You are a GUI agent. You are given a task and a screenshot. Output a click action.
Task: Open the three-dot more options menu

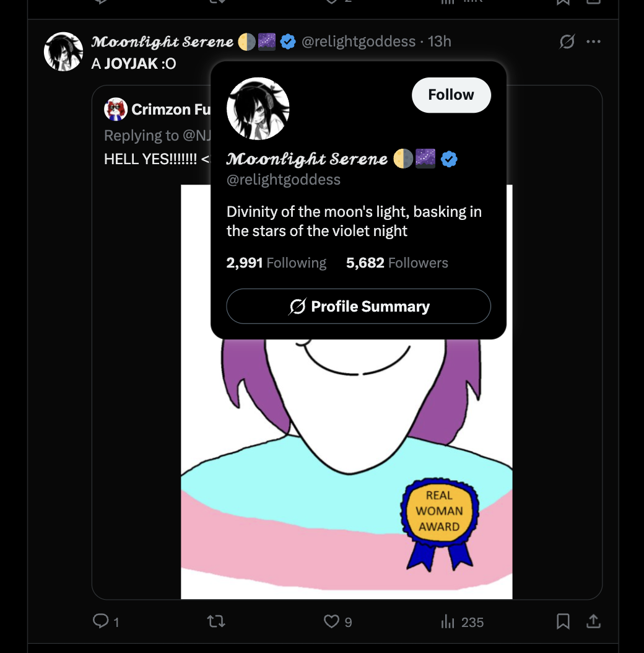593,42
